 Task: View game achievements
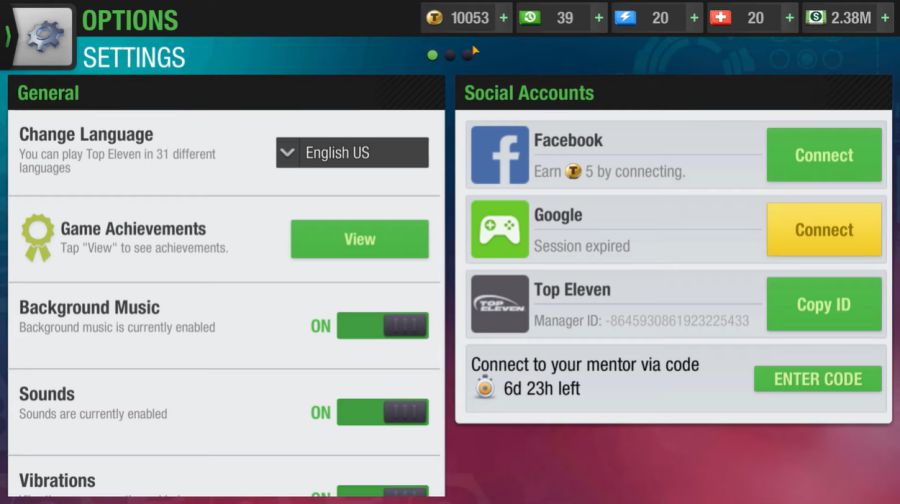click(359, 239)
